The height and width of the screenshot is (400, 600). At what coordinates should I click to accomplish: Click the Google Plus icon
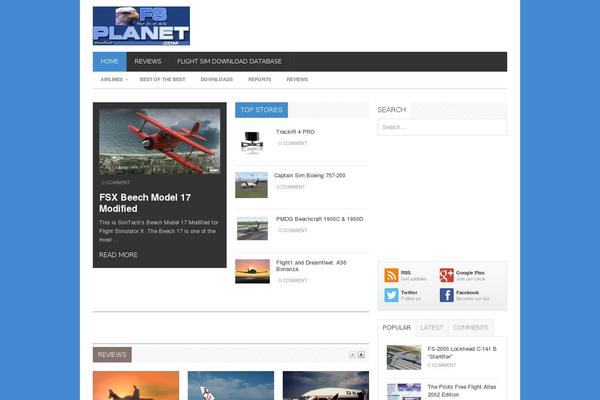(x=447, y=275)
